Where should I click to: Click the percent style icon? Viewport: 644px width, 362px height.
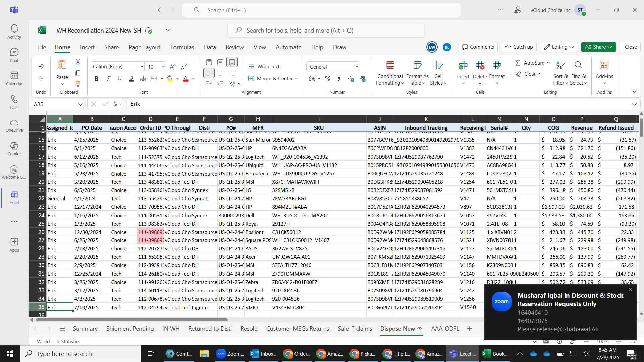tap(328, 79)
